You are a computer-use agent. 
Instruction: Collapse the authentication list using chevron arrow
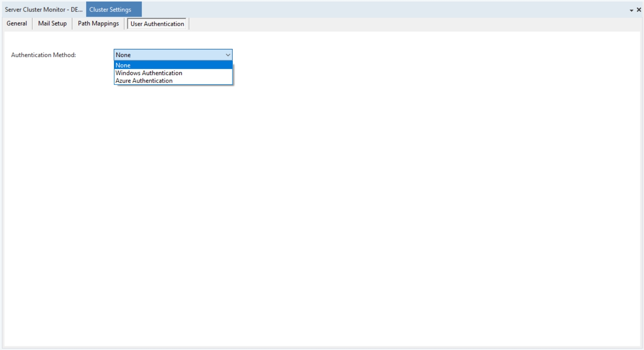tap(228, 55)
